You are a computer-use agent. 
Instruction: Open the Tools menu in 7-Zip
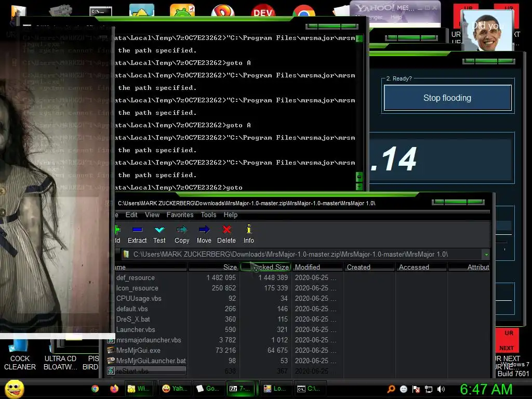tap(208, 215)
